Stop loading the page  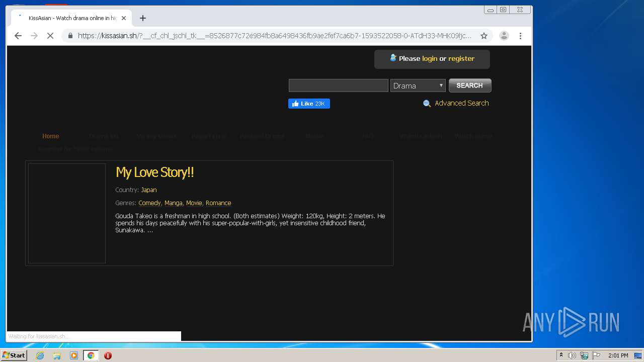pyautogui.click(x=50, y=36)
